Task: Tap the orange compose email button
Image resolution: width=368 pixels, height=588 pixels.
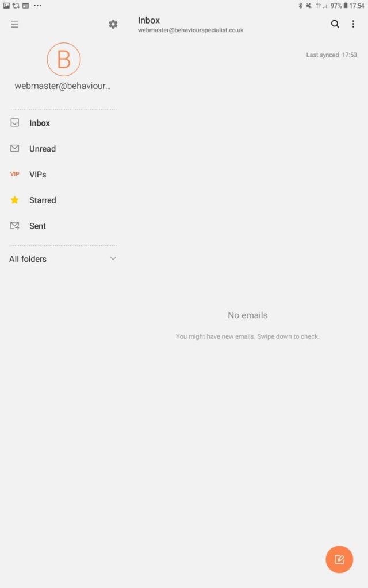Action: tap(339, 559)
